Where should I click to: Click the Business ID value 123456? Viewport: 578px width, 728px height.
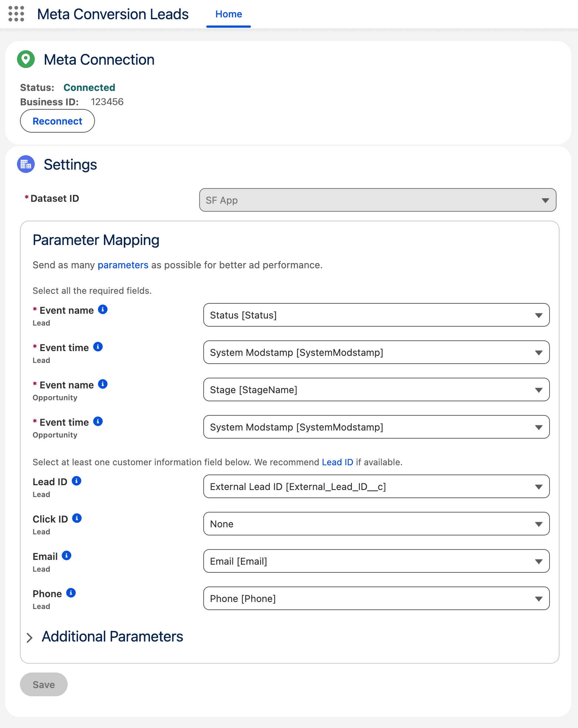[107, 102]
